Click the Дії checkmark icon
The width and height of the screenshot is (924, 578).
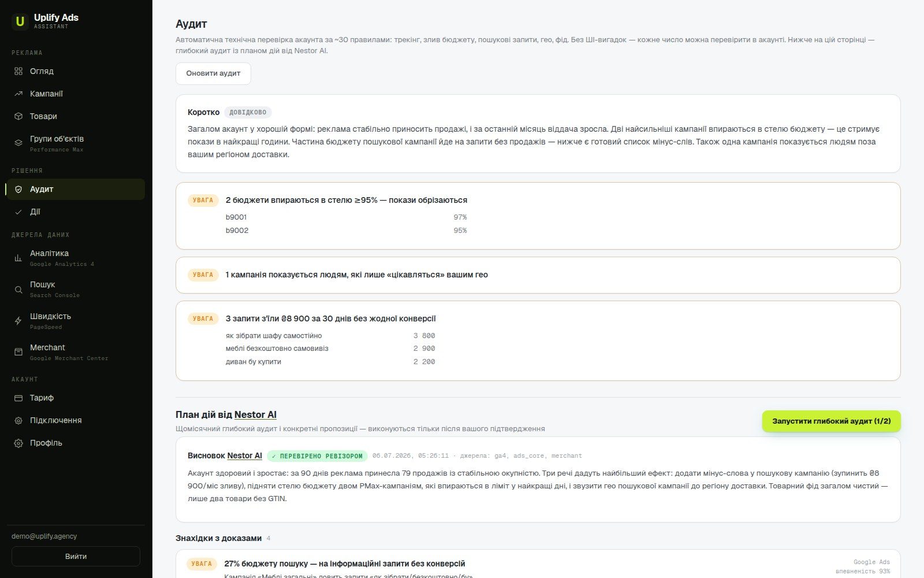pos(18,212)
